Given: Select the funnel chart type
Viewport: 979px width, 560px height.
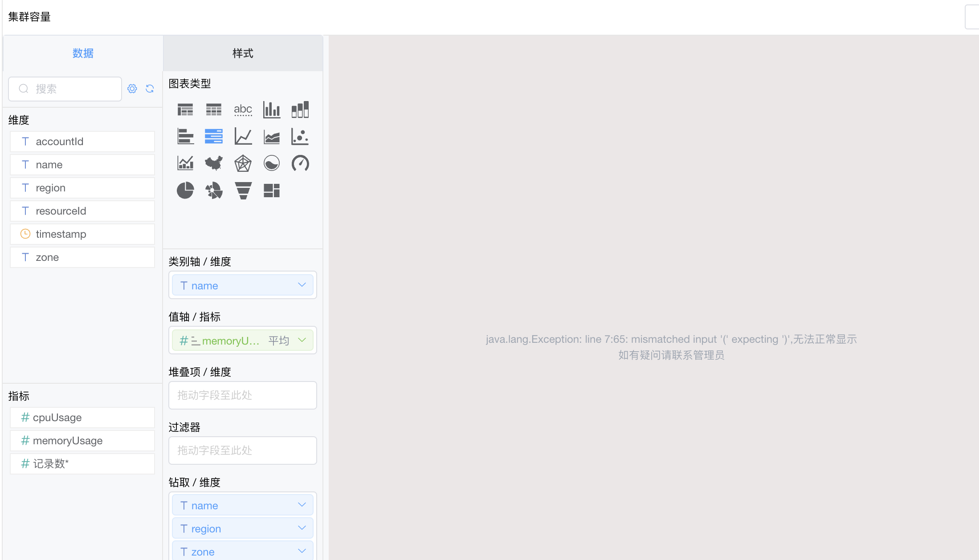Looking at the screenshot, I should 243,191.
